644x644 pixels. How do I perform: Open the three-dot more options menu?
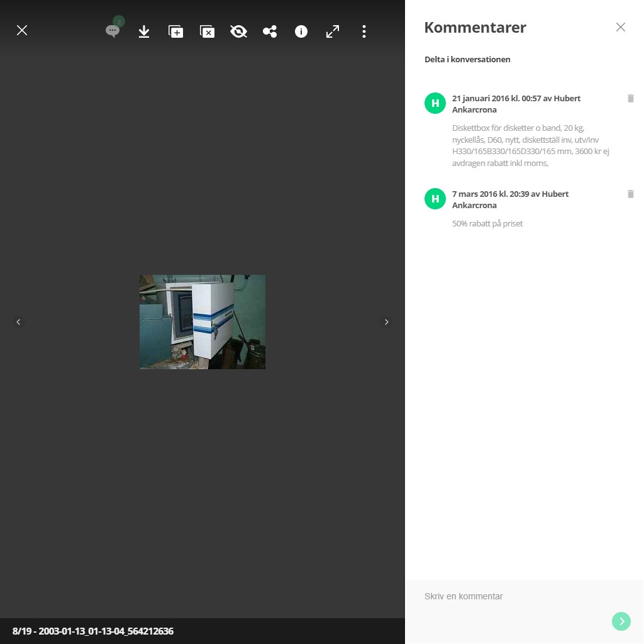click(364, 31)
